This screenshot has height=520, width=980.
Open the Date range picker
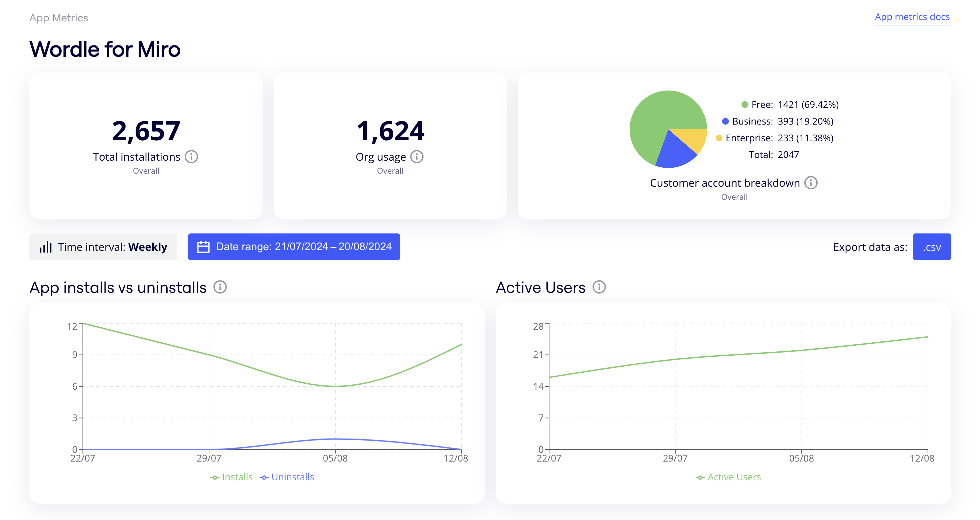click(x=294, y=247)
